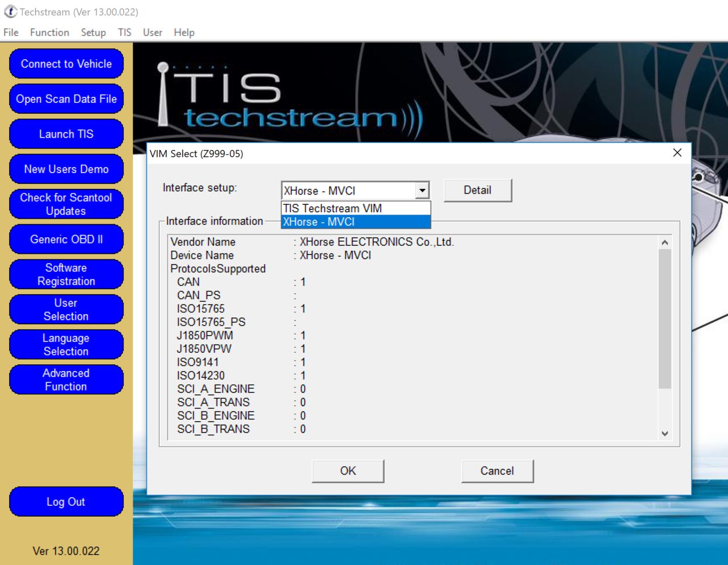The width and height of the screenshot is (728, 565).
Task: Confirm VIM selection with OK
Action: click(x=348, y=471)
